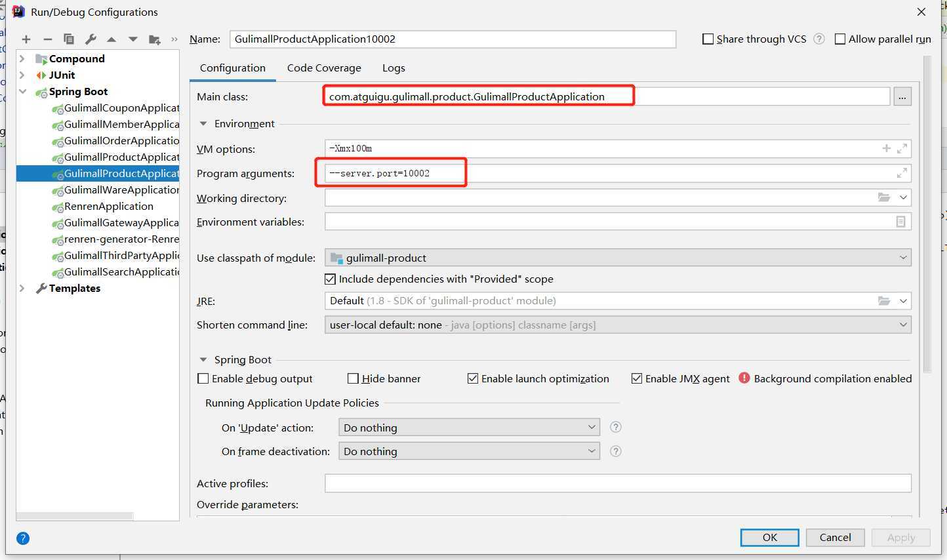Open help for On frame deactivation

[615, 451]
